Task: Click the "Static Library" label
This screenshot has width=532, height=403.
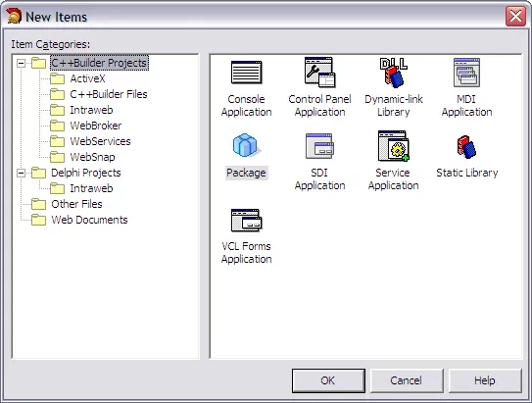Action: coord(467,173)
